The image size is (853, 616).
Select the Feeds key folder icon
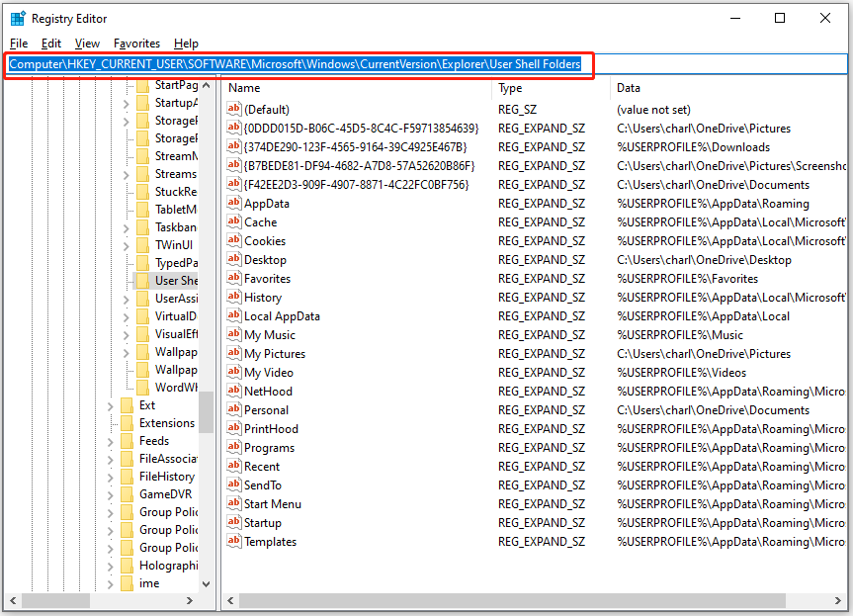tap(127, 441)
